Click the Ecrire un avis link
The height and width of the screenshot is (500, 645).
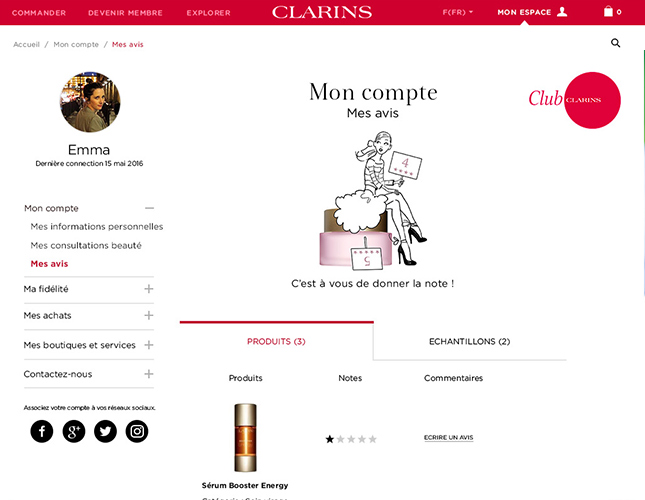[448, 438]
